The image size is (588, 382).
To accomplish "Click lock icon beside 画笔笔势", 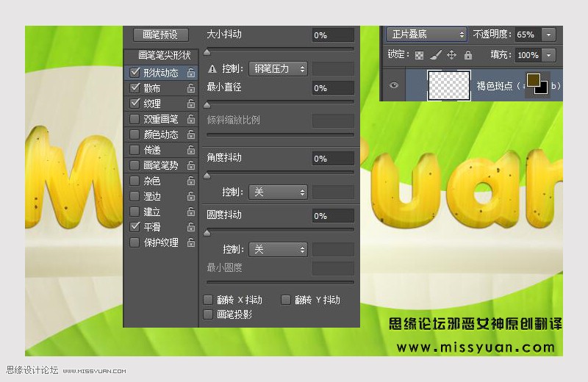I will pyautogui.click(x=191, y=165).
